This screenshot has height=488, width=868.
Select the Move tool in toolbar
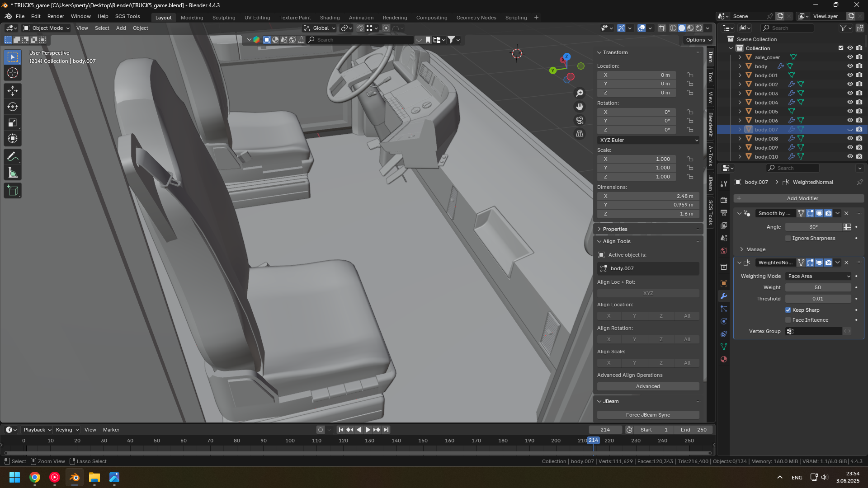tap(13, 91)
